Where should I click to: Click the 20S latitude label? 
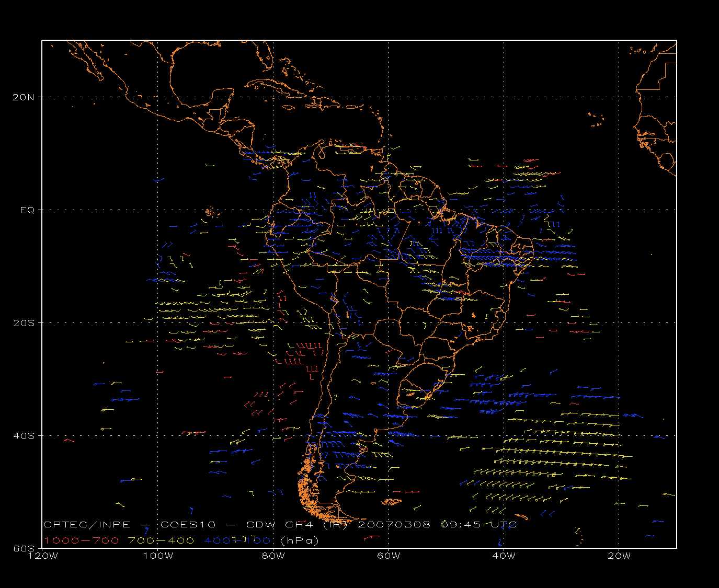pyautogui.click(x=25, y=323)
